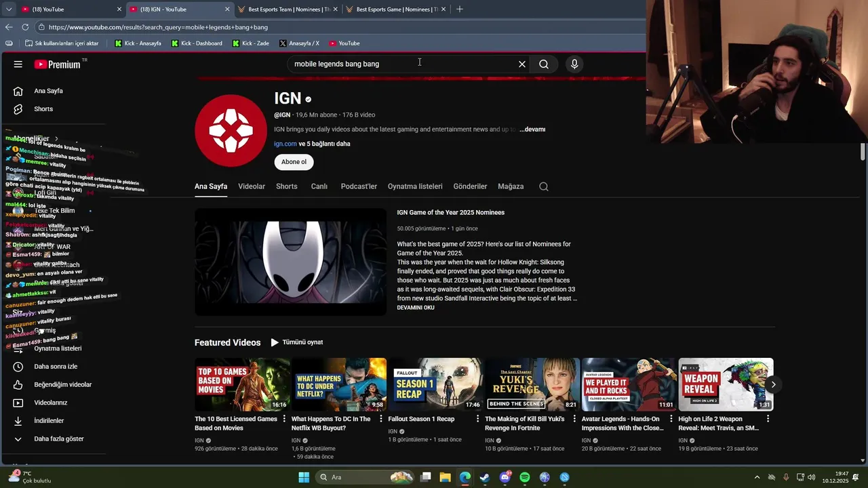Show hidden system tray icons

coord(757,477)
